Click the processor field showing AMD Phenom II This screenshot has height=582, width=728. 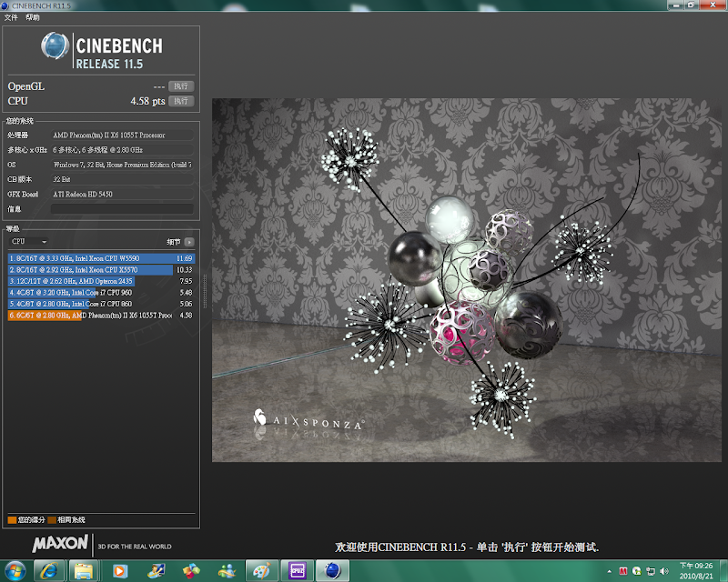tap(122, 135)
